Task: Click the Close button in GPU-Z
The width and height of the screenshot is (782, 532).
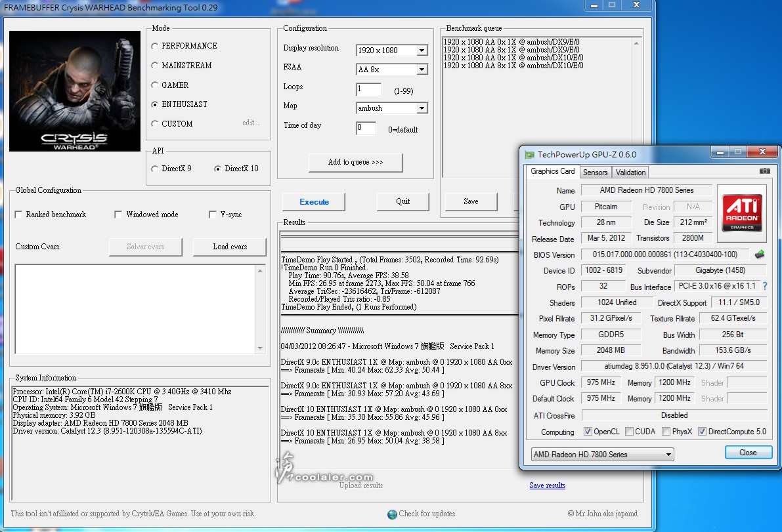Action: 748,453
